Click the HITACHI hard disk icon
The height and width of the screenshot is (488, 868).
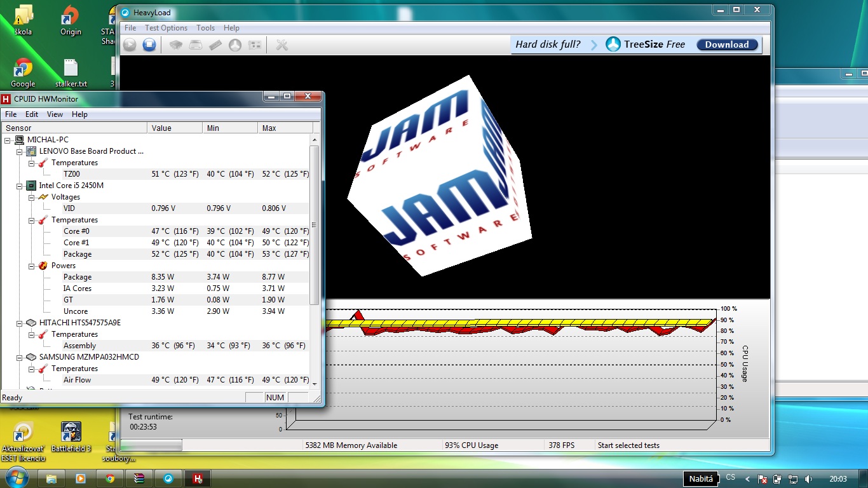[31, 323]
